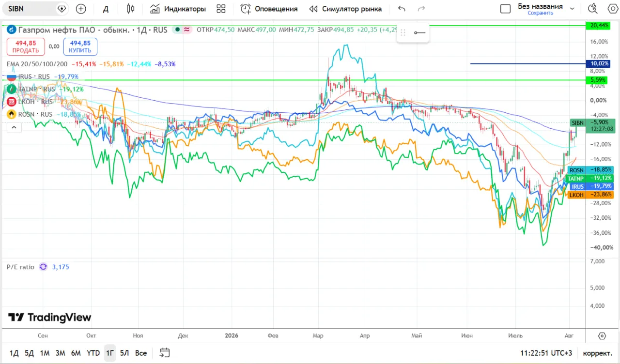Click the 20,44% green price label
Image resolution: width=620 pixels, height=364 pixels.
tap(597, 25)
